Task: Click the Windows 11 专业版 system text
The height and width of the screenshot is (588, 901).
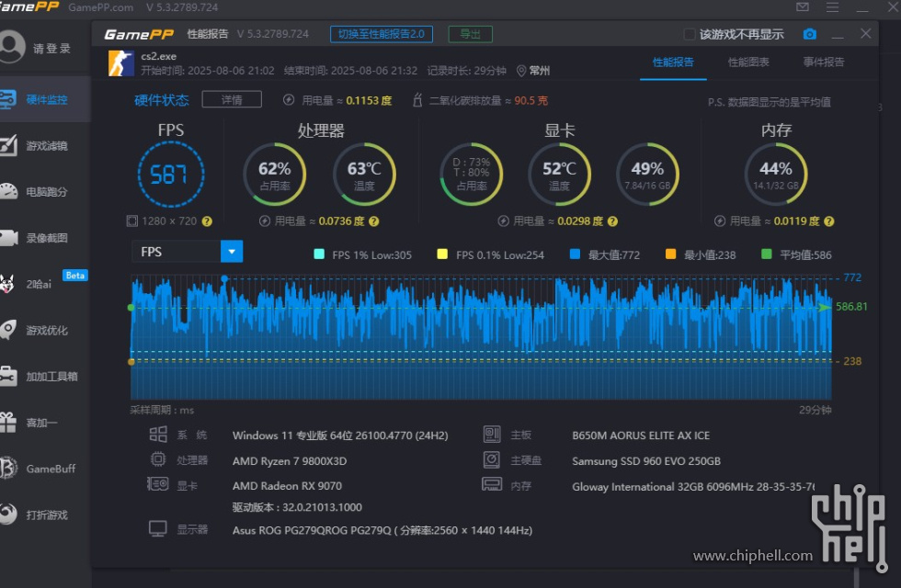Action: [x=340, y=435]
